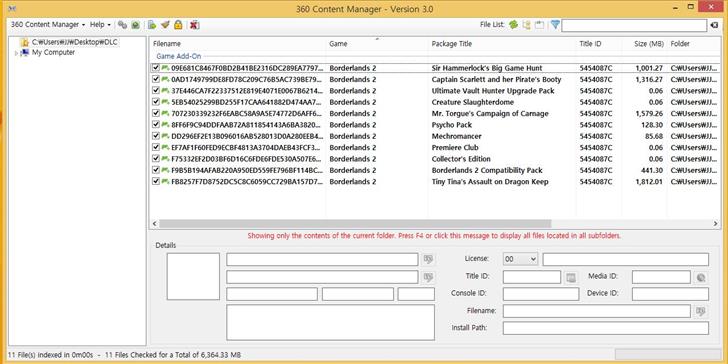
Task: Click the green refresh file list icon
Action: click(513, 25)
